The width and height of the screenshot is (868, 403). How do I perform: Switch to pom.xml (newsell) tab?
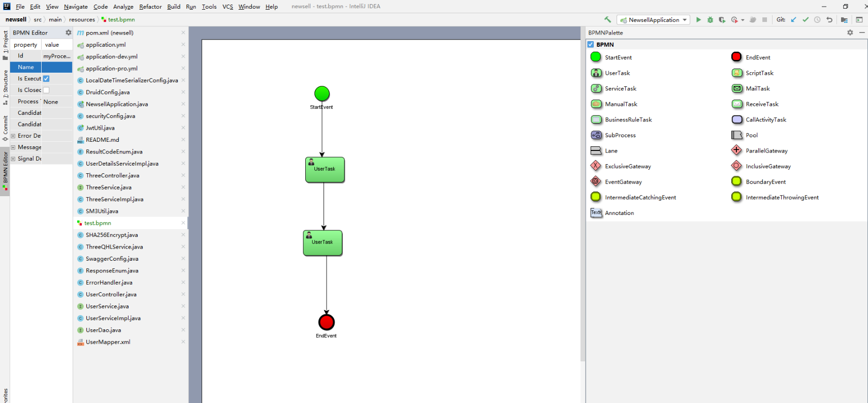109,33
